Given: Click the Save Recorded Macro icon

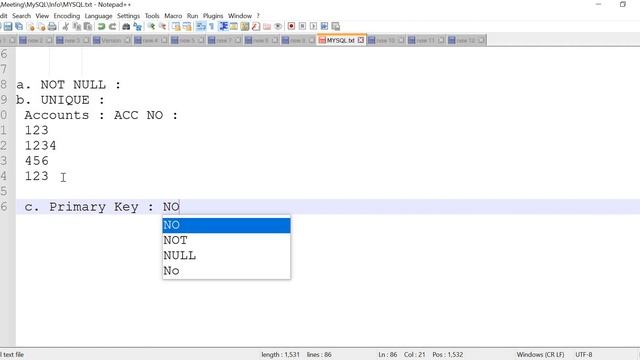Looking at the screenshot, I should click(336, 27).
